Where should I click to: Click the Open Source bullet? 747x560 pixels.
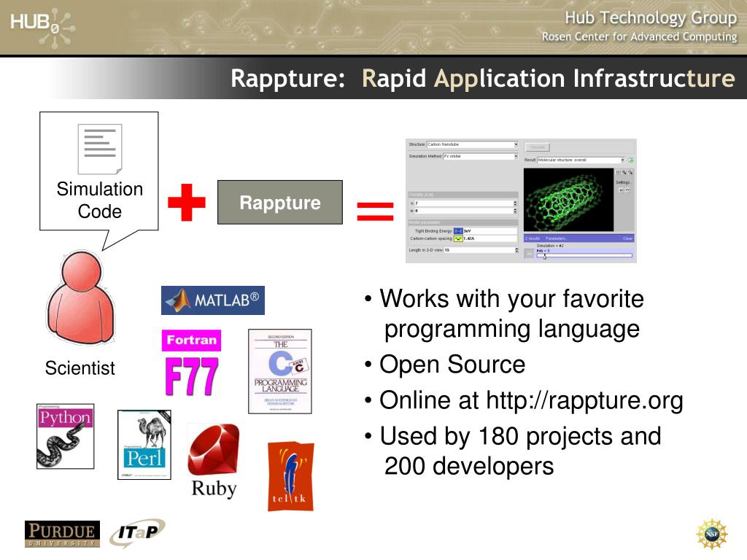(x=452, y=365)
